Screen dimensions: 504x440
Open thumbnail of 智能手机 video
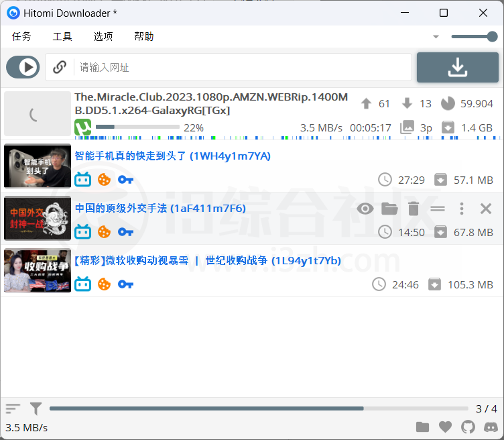(x=38, y=166)
